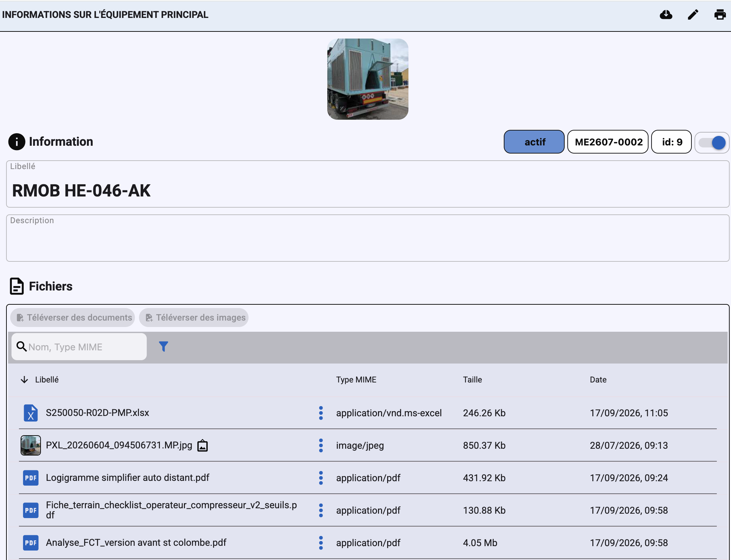Open options menu for Logigramme simplifier pdf
The height and width of the screenshot is (560, 731).
(321, 478)
